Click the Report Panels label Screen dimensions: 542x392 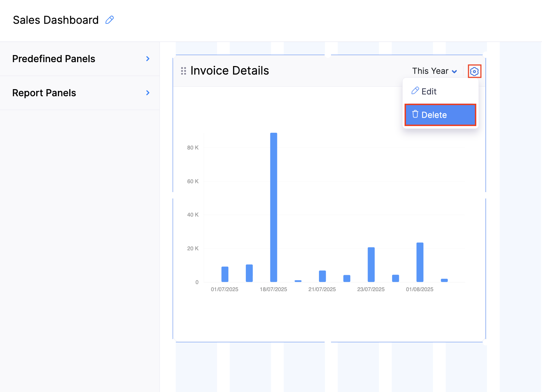pos(44,93)
